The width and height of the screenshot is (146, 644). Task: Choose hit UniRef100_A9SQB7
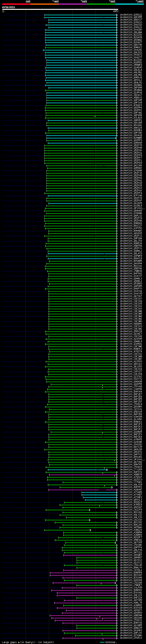pyautogui.click(x=131, y=555)
